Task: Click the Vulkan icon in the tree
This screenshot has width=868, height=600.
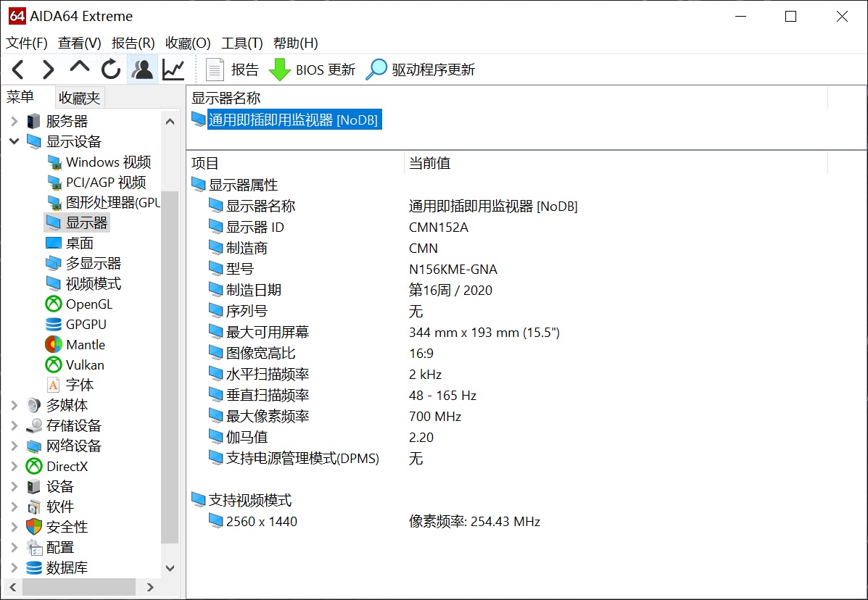Action: point(54,365)
